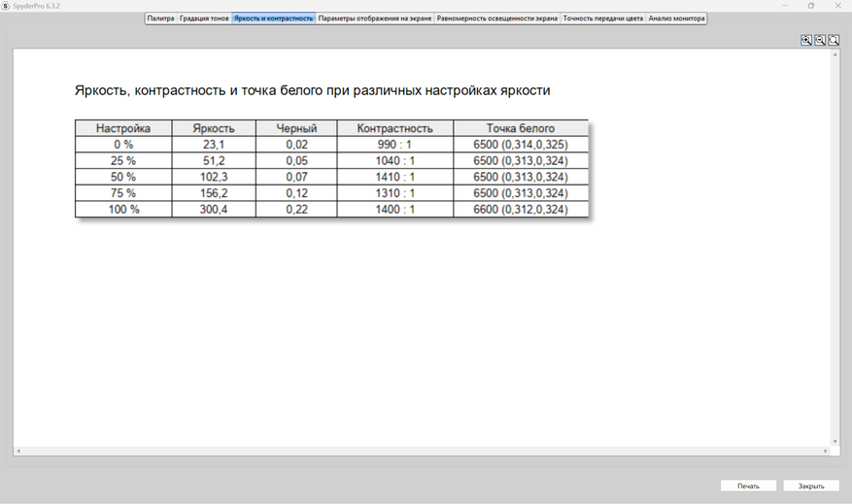Select the 25 % setting cell
This screenshot has height=504, width=852.
(x=123, y=161)
